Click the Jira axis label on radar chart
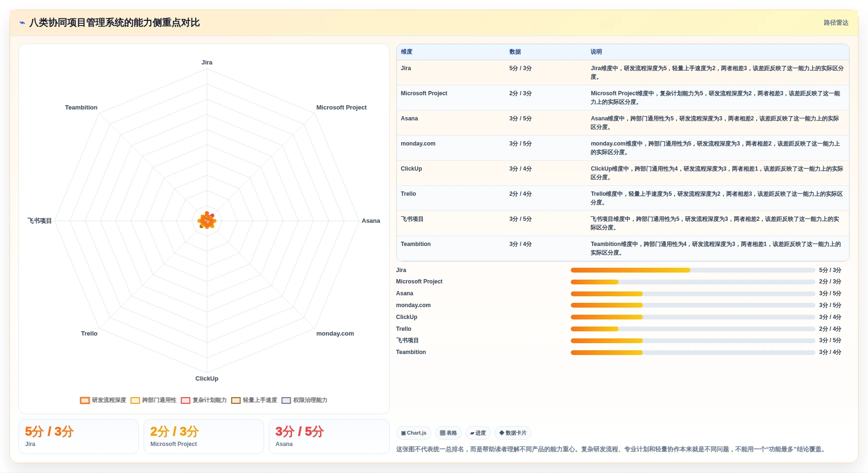Viewport: 868px width, 473px height. [207, 63]
